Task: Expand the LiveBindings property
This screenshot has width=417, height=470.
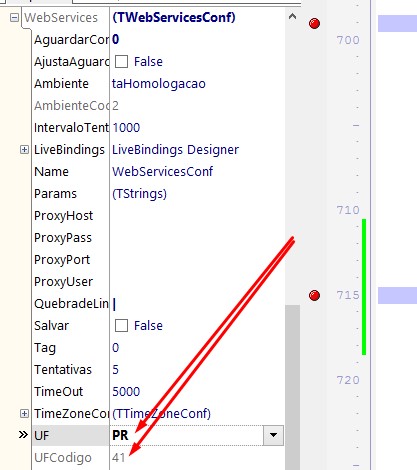Action: (24, 150)
